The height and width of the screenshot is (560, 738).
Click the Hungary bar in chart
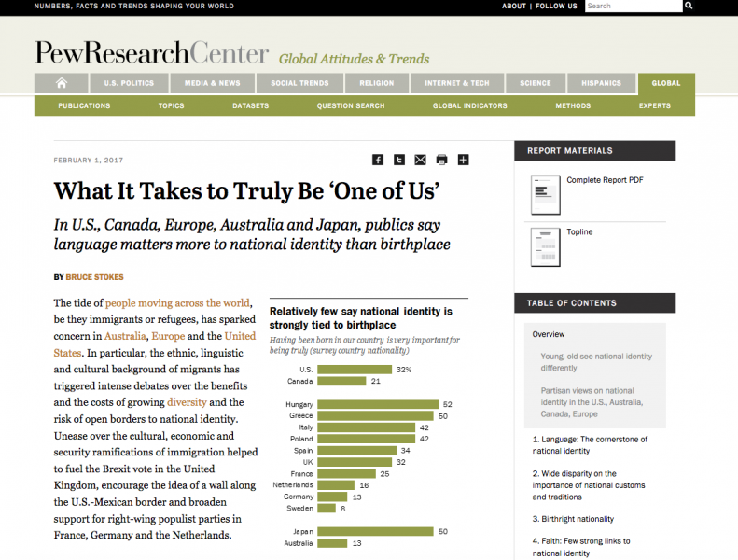[x=378, y=404]
